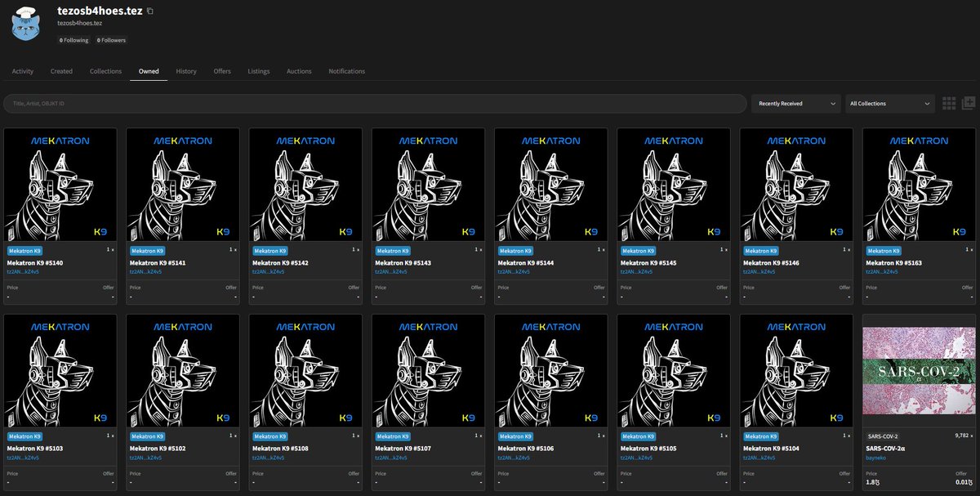Click the 0 Followers button

click(110, 39)
